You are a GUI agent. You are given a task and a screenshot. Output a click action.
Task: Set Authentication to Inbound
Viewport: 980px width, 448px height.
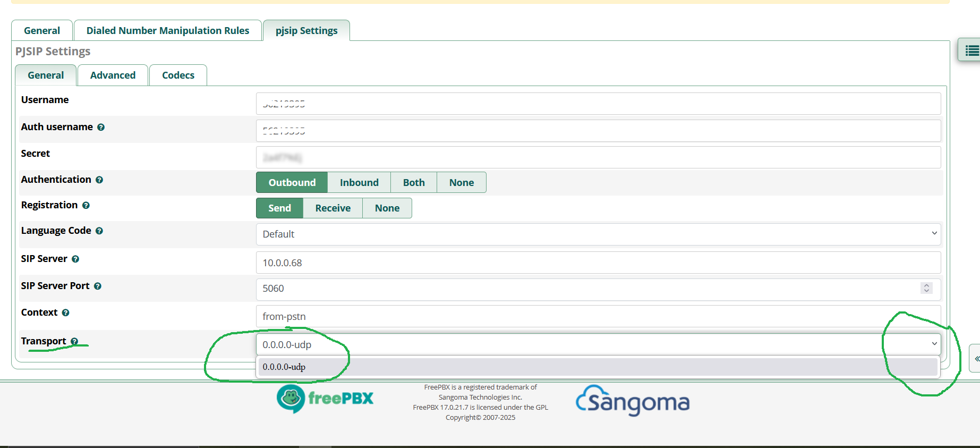(359, 183)
